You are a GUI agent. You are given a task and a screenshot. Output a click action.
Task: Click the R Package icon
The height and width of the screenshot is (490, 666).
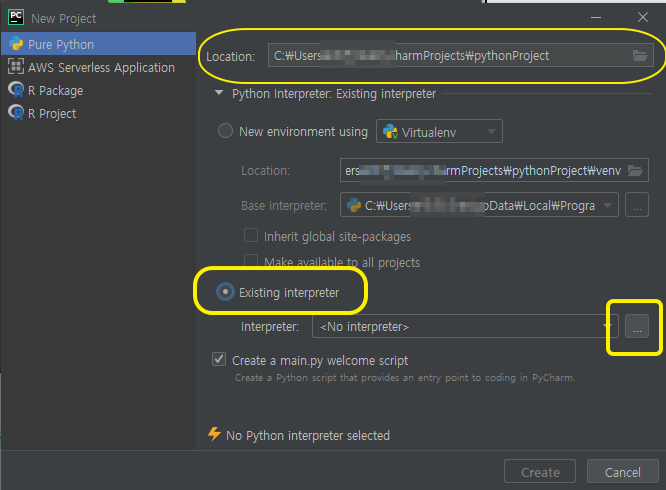coord(16,90)
